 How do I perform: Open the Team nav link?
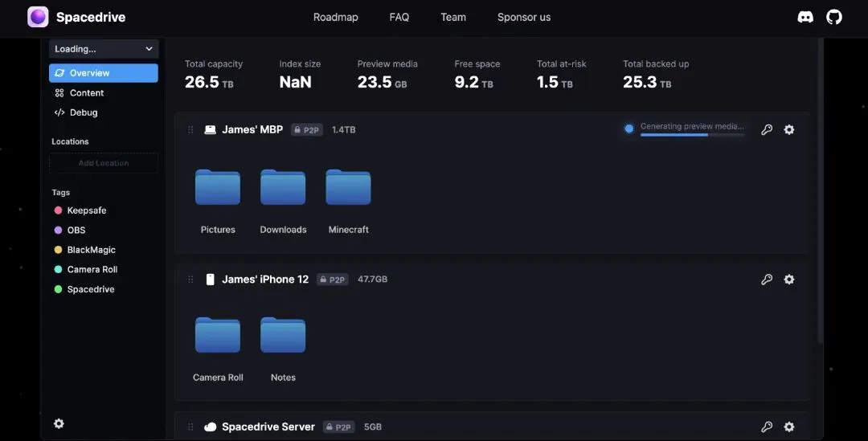pyautogui.click(x=453, y=17)
